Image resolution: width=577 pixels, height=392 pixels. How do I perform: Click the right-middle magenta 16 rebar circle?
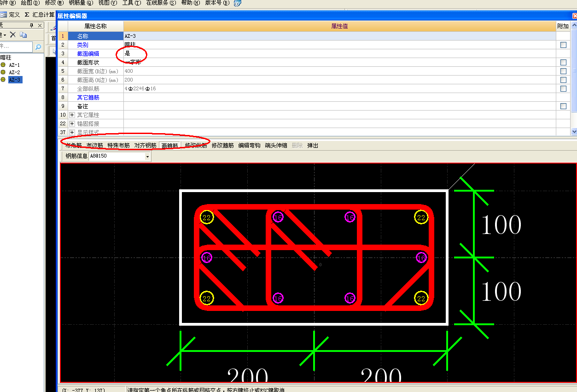point(421,258)
